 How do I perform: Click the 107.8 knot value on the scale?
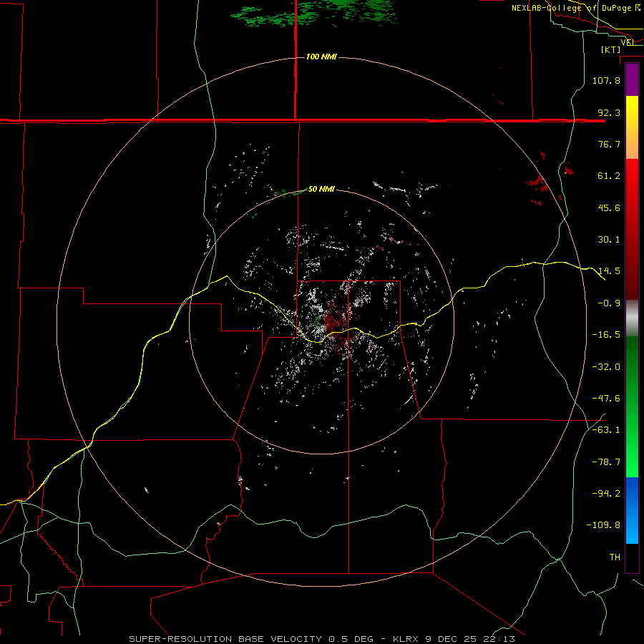[606, 80]
